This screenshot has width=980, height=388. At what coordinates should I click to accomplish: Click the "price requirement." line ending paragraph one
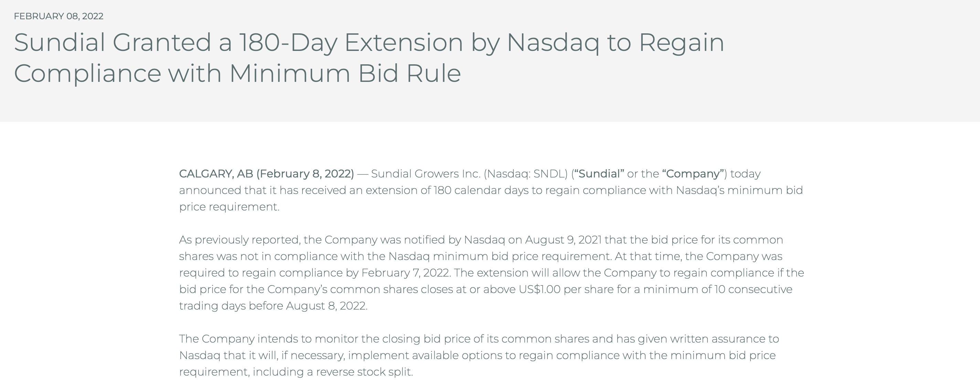click(229, 207)
